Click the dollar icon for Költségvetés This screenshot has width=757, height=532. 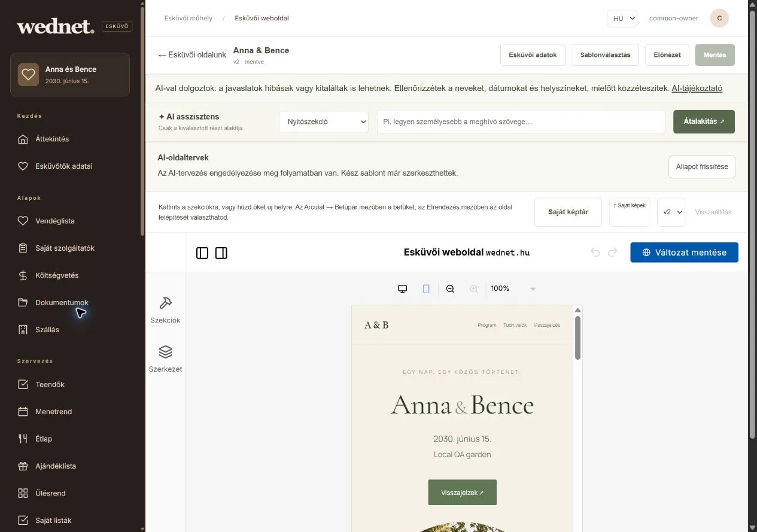(23, 275)
